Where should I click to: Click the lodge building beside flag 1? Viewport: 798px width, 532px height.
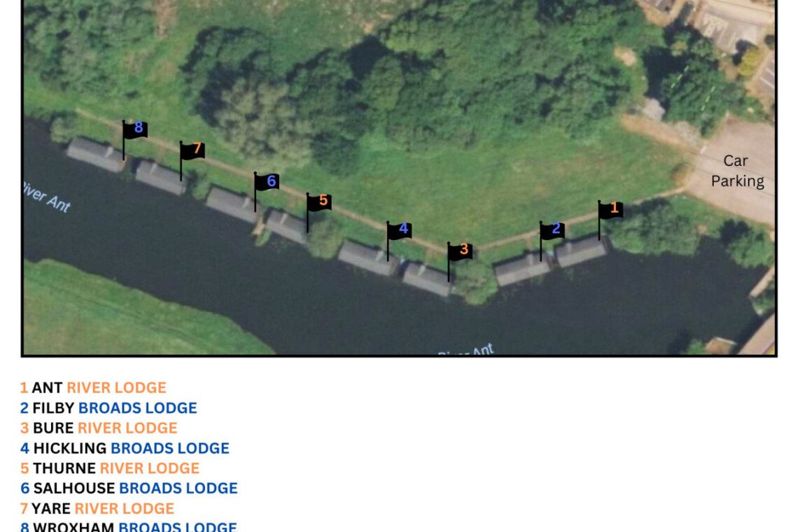click(x=581, y=251)
